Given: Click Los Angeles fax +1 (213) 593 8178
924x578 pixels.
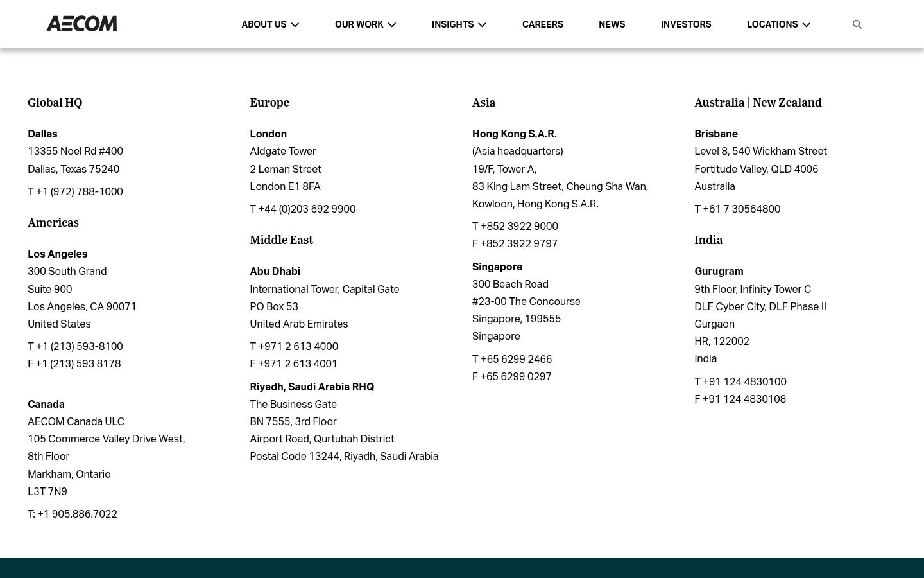Looking at the screenshot, I should (78, 363).
